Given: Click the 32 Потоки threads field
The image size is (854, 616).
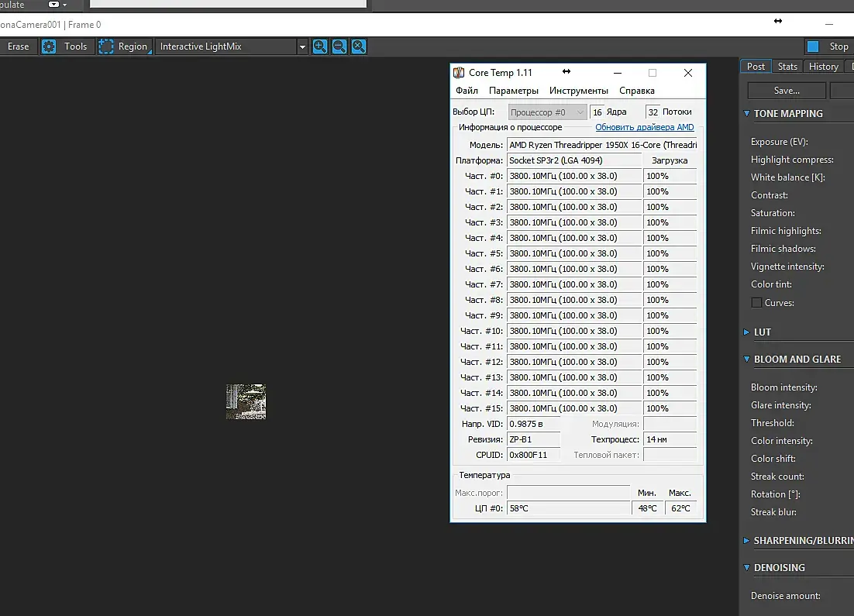Looking at the screenshot, I should coord(653,112).
